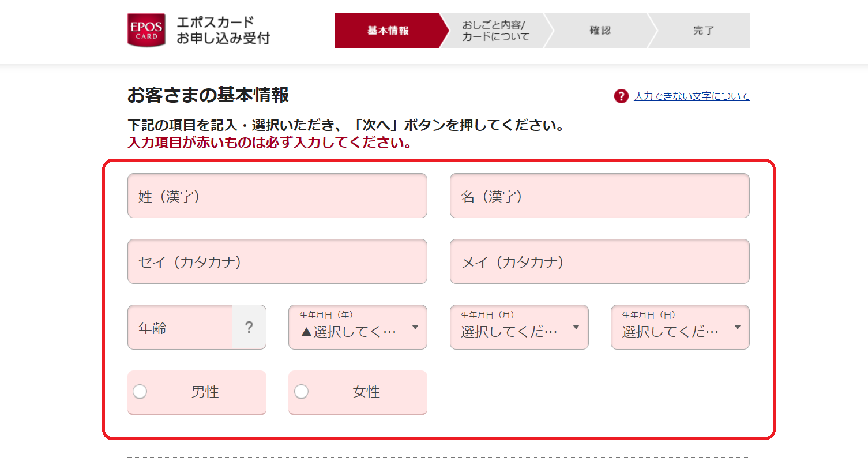Open the 生年月日（年） dropdown

point(358,327)
